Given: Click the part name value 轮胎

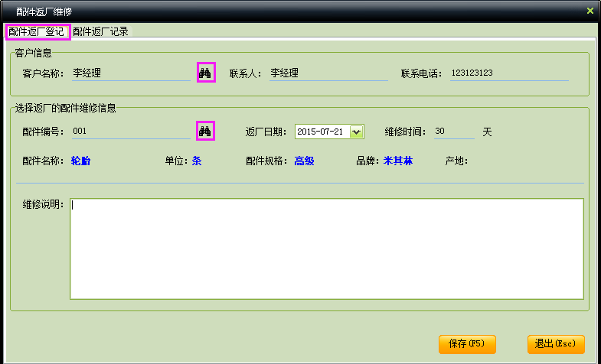Looking at the screenshot, I should tap(80, 161).
